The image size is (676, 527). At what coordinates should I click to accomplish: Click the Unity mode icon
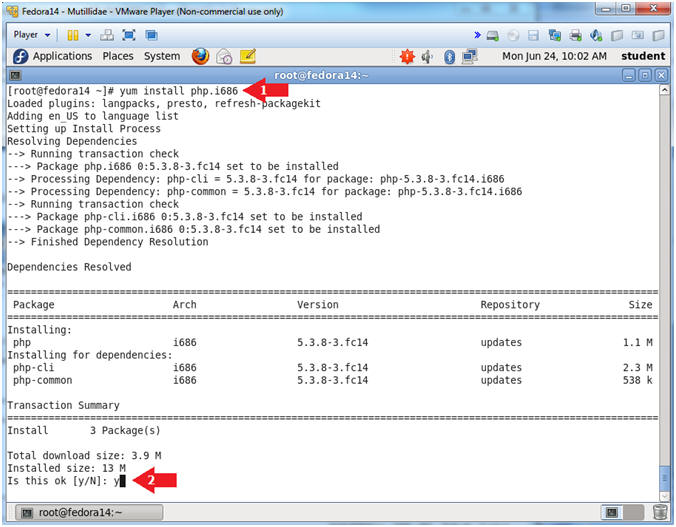click(151, 35)
